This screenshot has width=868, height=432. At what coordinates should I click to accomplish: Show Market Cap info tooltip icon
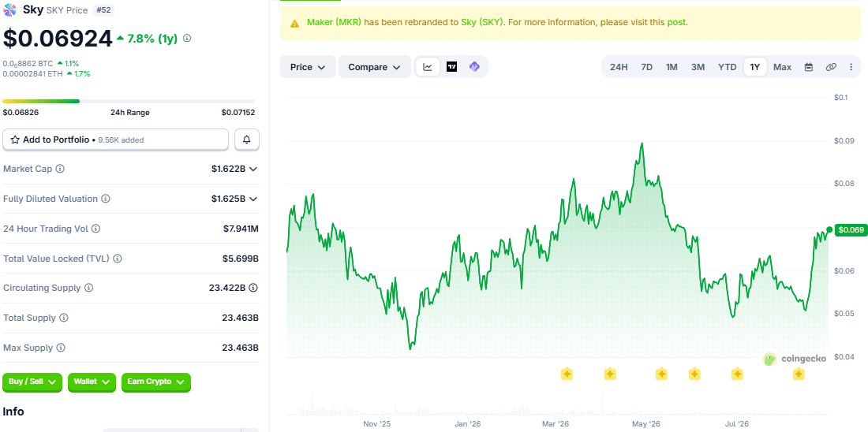click(x=60, y=169)
